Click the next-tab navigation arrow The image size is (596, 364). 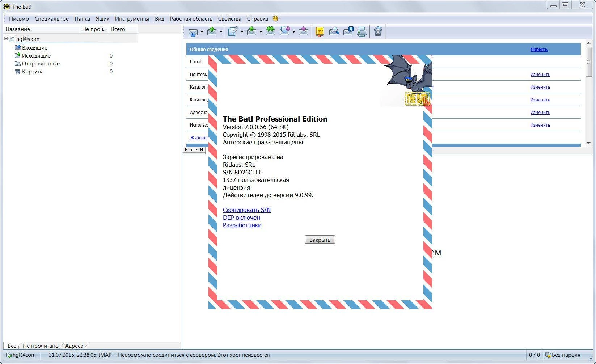[x=196, y=150]
